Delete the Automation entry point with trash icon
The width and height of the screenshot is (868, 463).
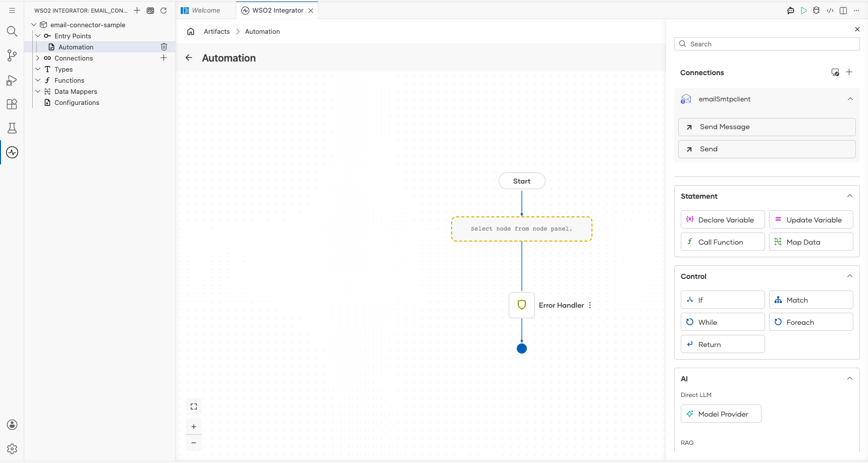tap(164, 47)
